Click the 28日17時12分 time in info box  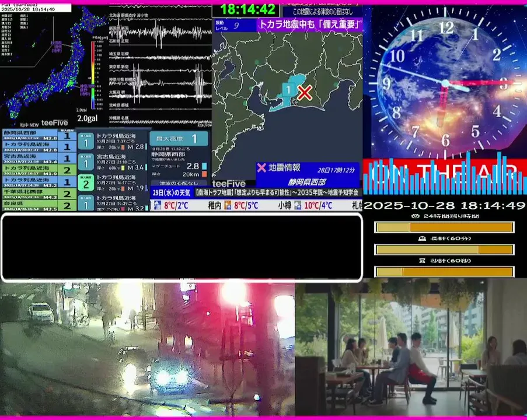pyautogui.click(x=336, y=170)
